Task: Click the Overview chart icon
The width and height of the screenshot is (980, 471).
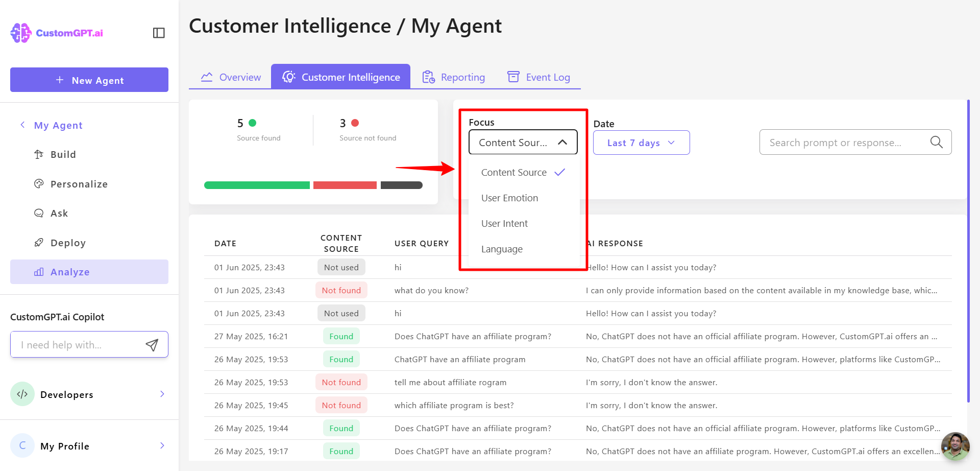Action: pos(207,77)
